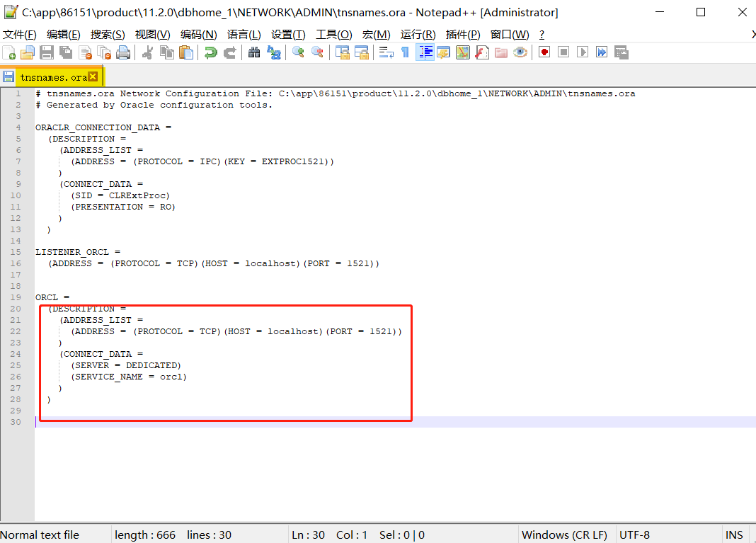Click the user-defined language icon
Image resolution: width=756 pixels, height=543 pixels.
444,52
